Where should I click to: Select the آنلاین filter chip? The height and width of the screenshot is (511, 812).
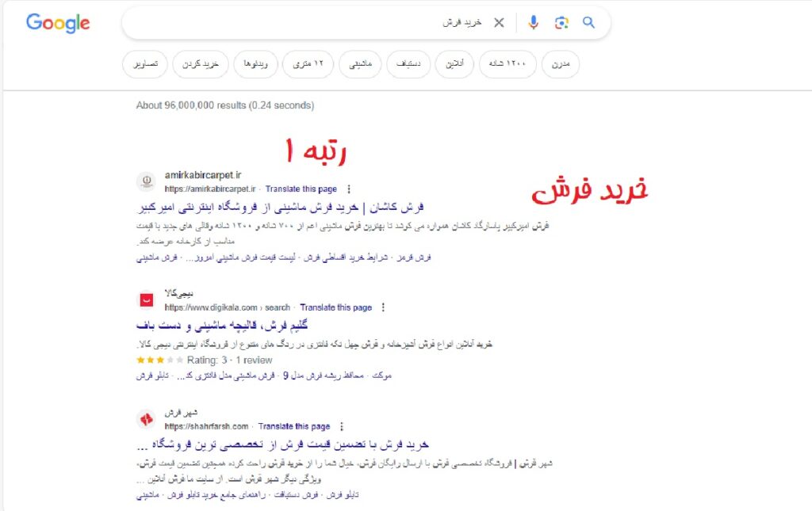[454, 64]
